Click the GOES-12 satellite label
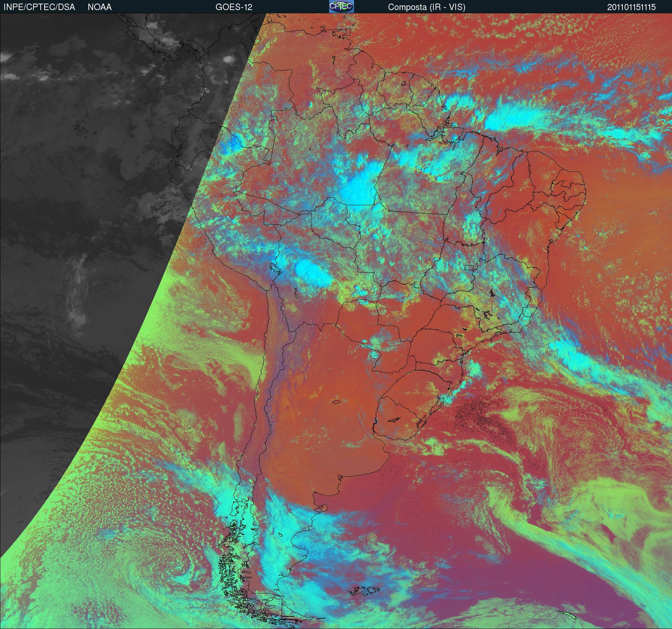 (234, 7)
